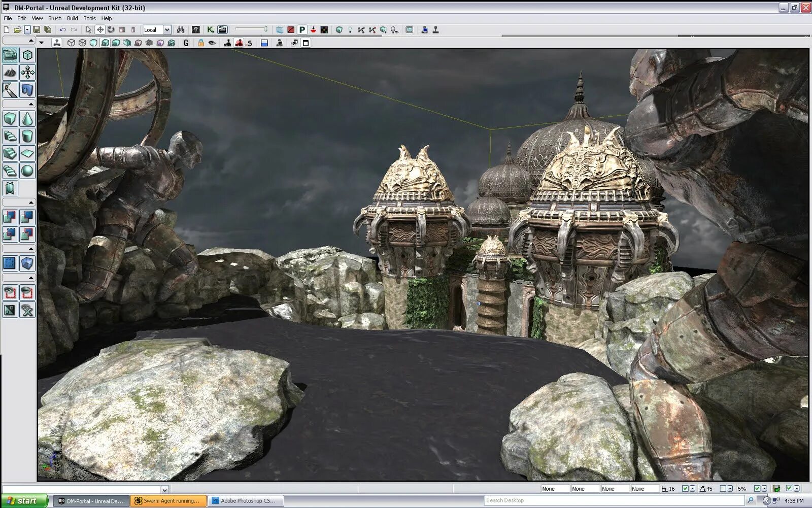
Task: Open Matinee clapboard icon
Action: point(222,30)
